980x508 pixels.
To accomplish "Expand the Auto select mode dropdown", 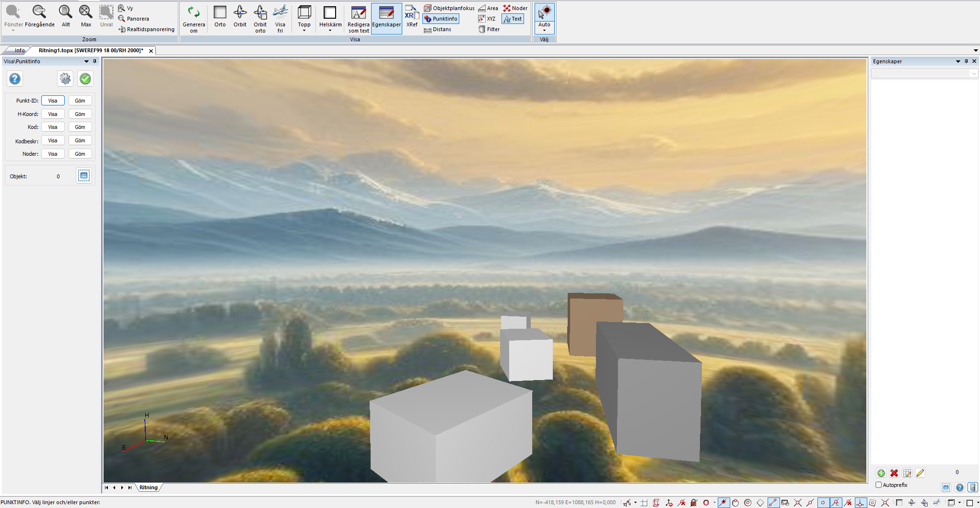I will coord(544,31).
